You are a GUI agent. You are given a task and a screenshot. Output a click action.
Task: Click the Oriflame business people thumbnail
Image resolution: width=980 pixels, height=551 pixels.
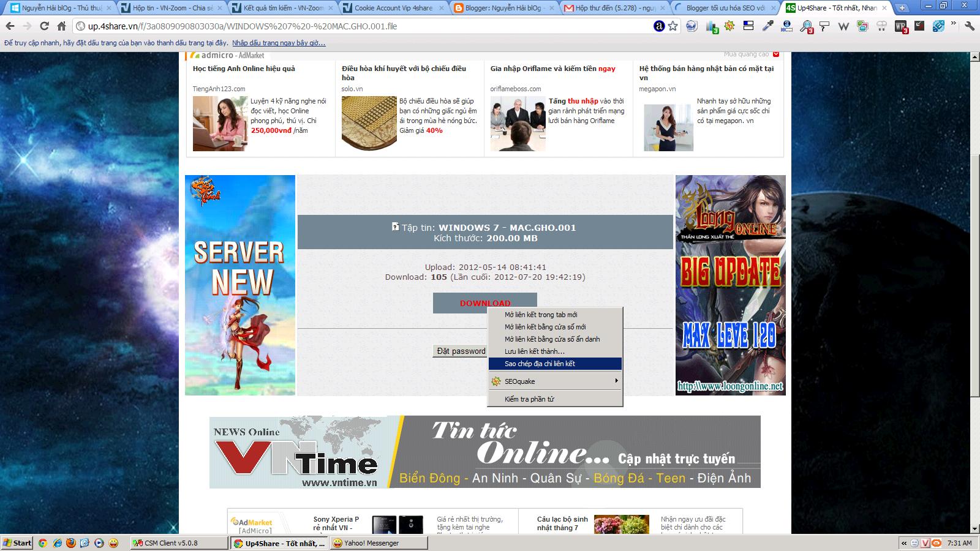tap(518, 124)
